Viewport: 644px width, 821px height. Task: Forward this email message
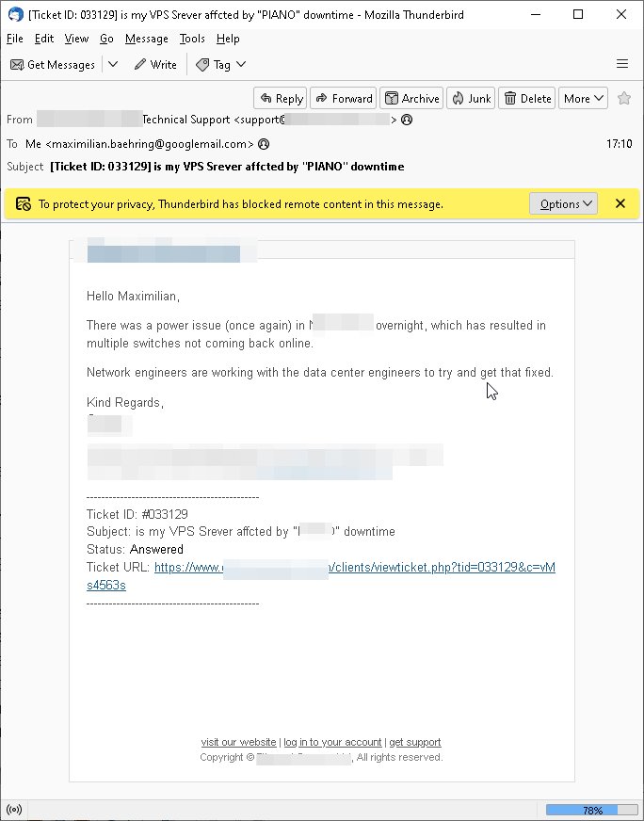click(x=344, y=98)
